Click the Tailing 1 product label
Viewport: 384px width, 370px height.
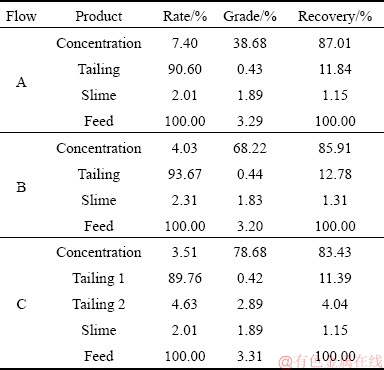pyautogui.click(x=99, y=278)
